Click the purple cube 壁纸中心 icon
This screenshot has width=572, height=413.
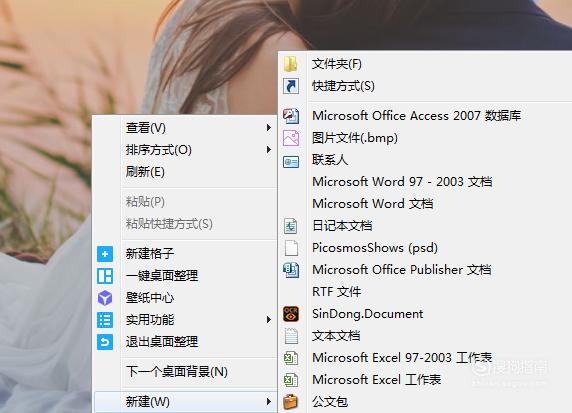point(105,298)
